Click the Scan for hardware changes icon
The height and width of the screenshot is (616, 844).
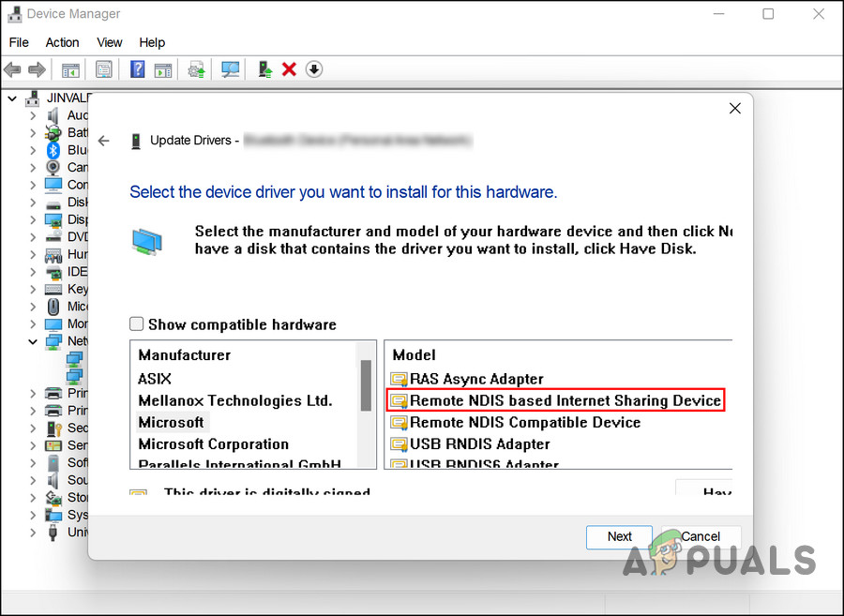tap(230, 69)
